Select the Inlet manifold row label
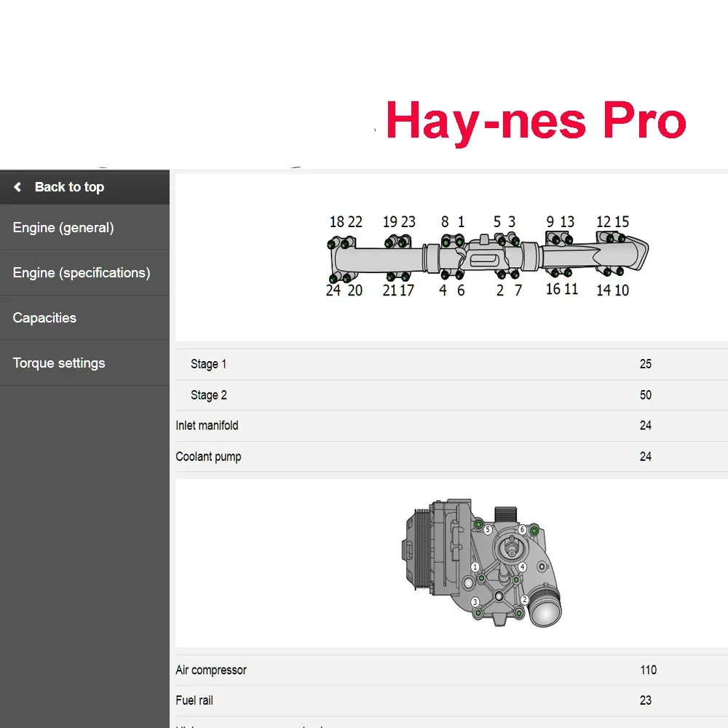Screen dimensions: 728x728 point(207,426)
